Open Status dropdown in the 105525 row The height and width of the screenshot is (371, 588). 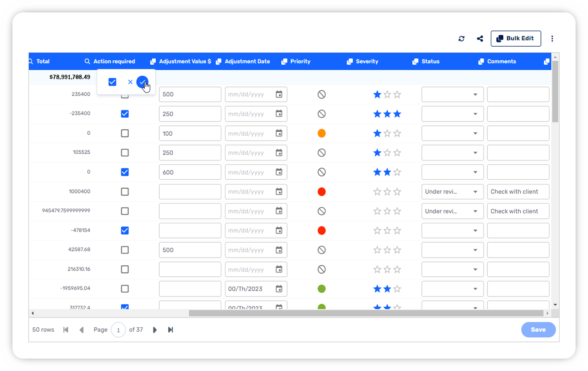pyautogui.click(x=452, y=153)
